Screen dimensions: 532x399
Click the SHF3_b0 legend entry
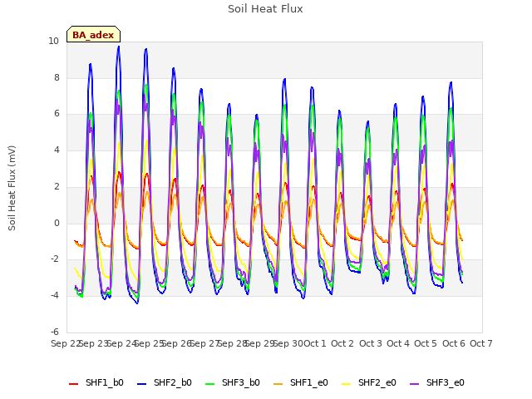pos(233,383)
